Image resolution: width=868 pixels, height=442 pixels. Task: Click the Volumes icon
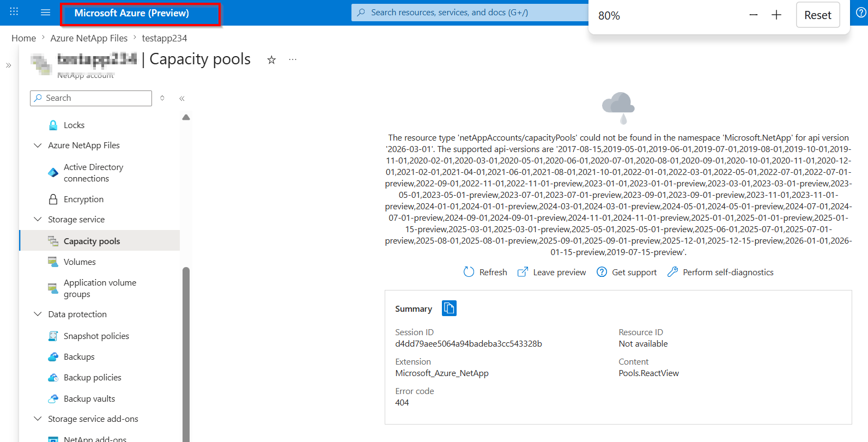pyautogui.click(x=53, y=262)
